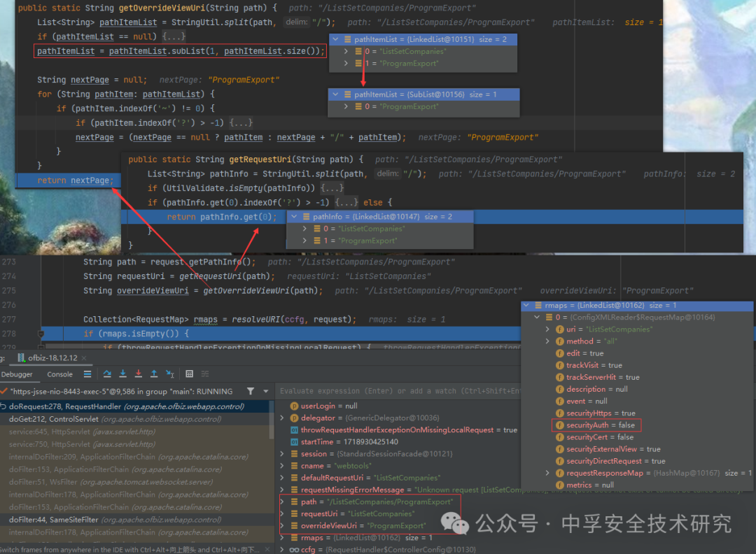The height and width of the screenshot is (554, 756).
Task: Click securityDirectRequest = true entry
Action: coord(616,461)
